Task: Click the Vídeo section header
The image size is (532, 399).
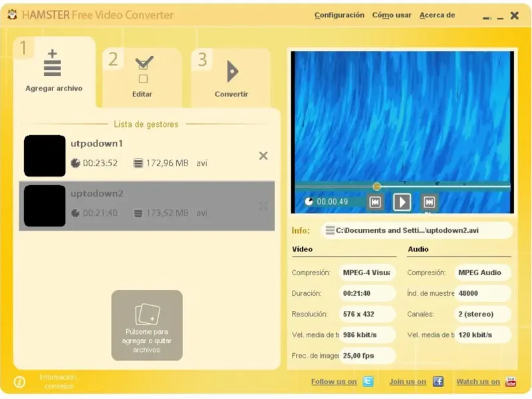Action: pos(303,249)
